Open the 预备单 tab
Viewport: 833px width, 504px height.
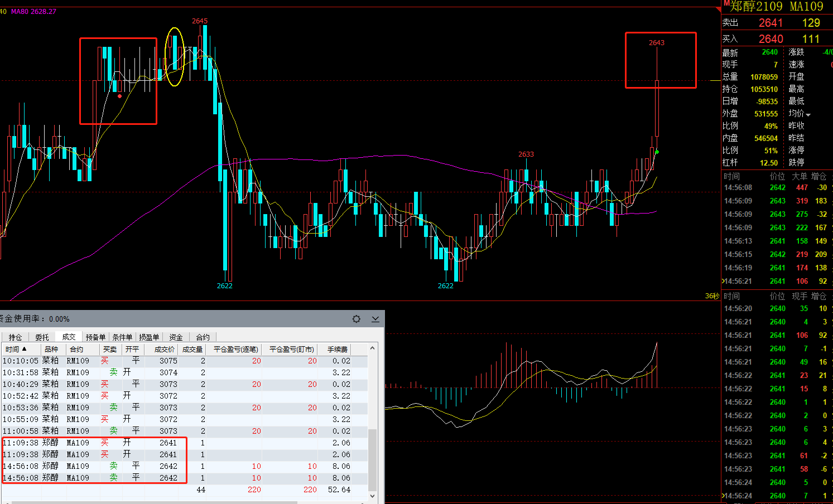(95, 337)
